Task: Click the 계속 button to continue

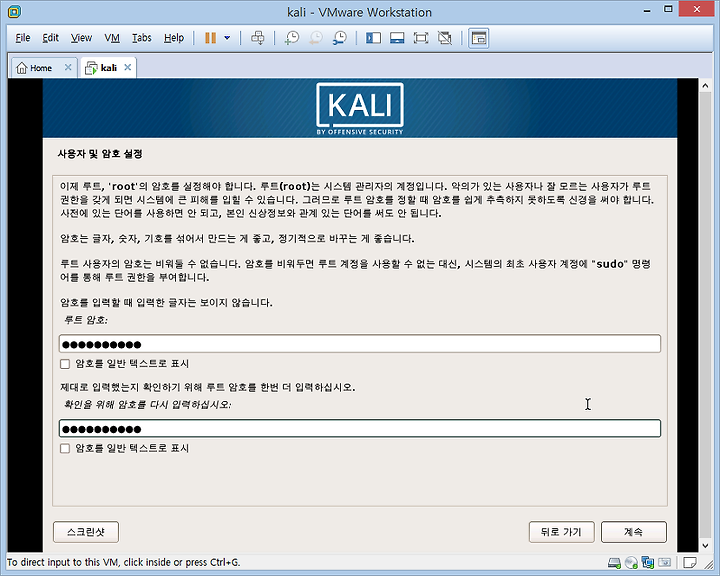Action: tap(634, 532)
